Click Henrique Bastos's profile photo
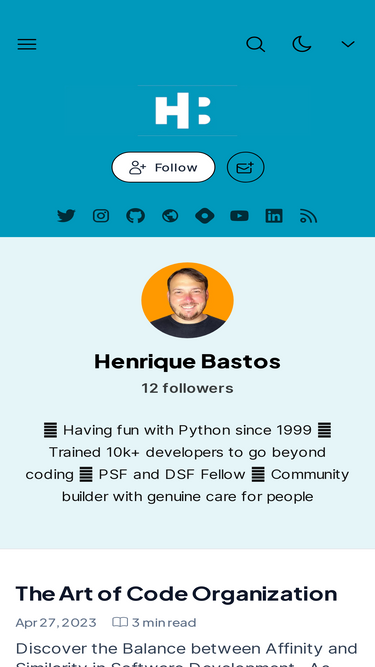 point(188,300)
